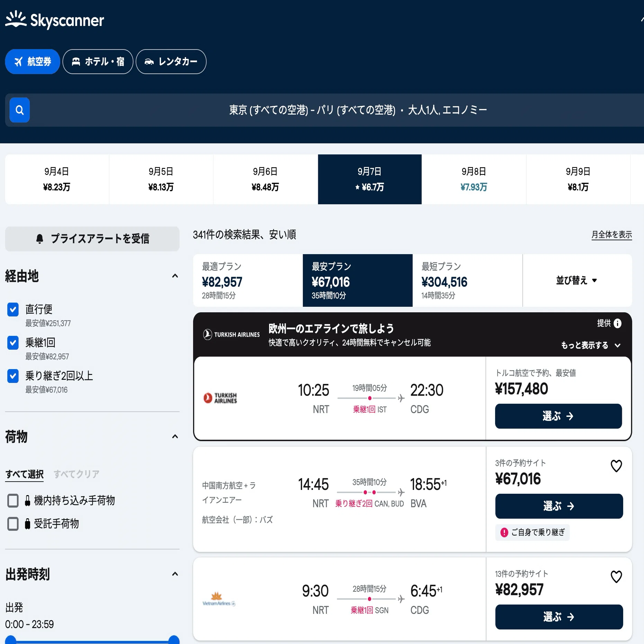644x644 pixels.
Task: Click 選ぶ for the ¥157,480 Turkish flight
Action: 558,416
